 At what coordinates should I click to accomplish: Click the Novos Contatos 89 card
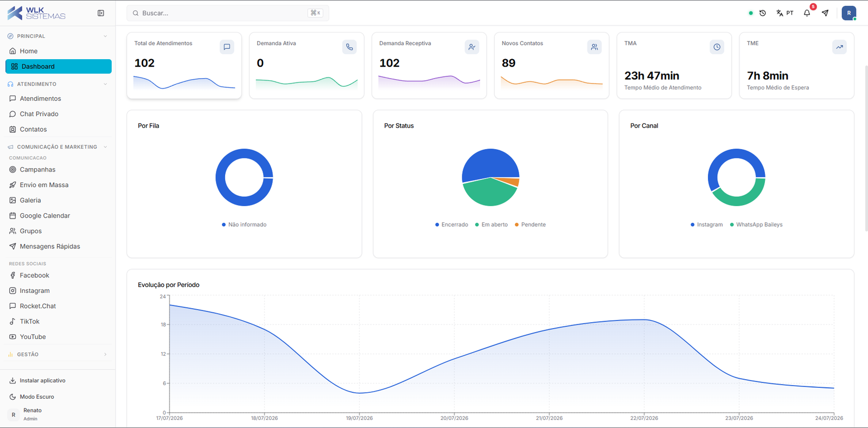[x=552, y=66]
